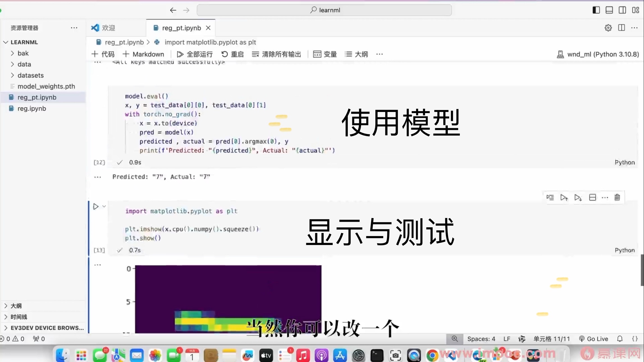Open the variables panel via 变量 icon

[325, 54]
